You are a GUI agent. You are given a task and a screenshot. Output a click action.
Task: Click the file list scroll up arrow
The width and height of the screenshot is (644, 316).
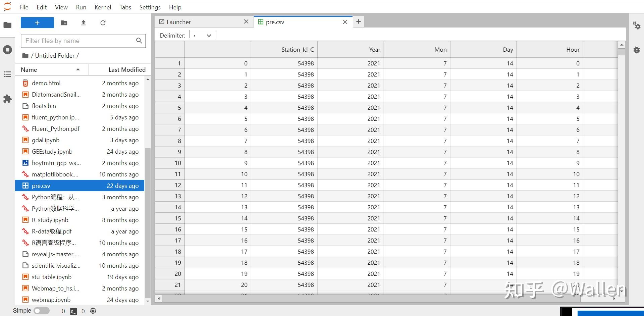148,80
